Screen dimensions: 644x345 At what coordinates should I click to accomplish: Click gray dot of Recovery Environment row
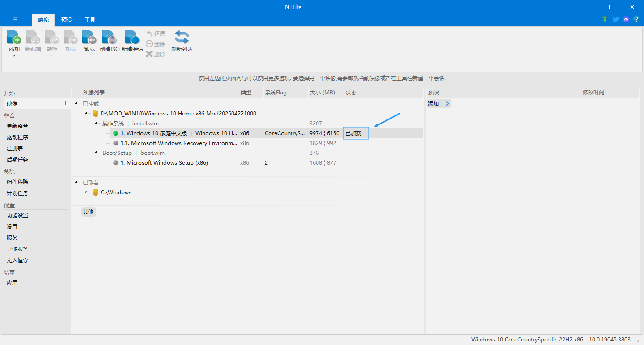(116, 143)
